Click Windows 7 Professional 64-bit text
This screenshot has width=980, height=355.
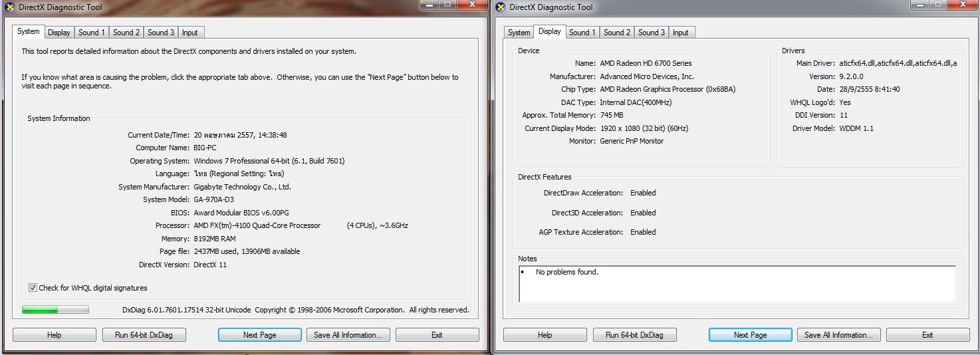(269, 161)
